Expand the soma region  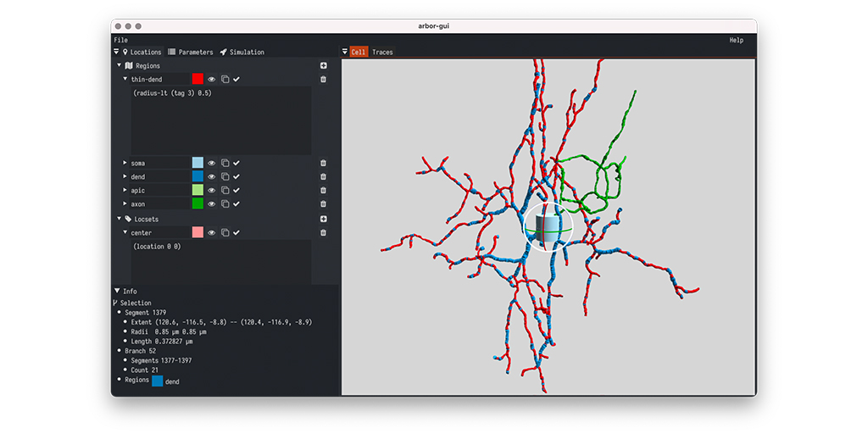click(125, 163)
